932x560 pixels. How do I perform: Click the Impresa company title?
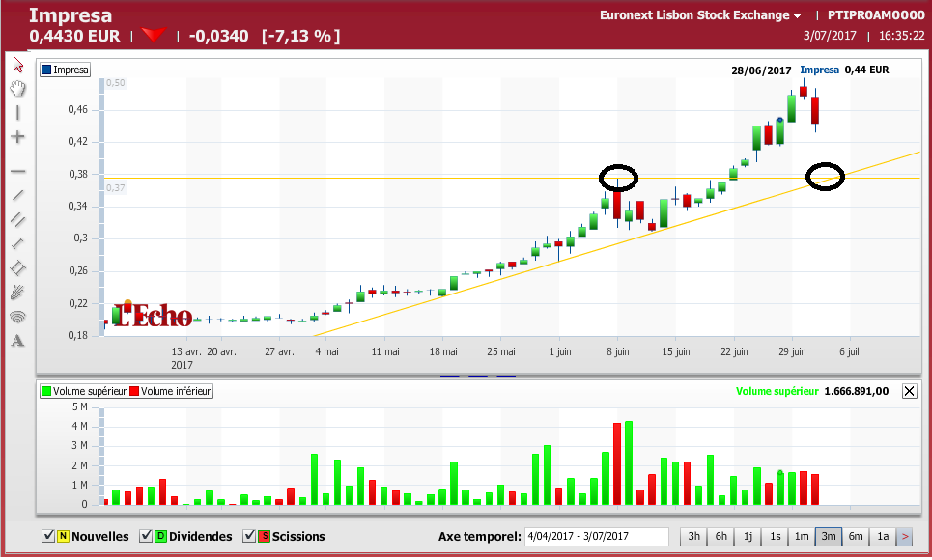pos(71,15)
